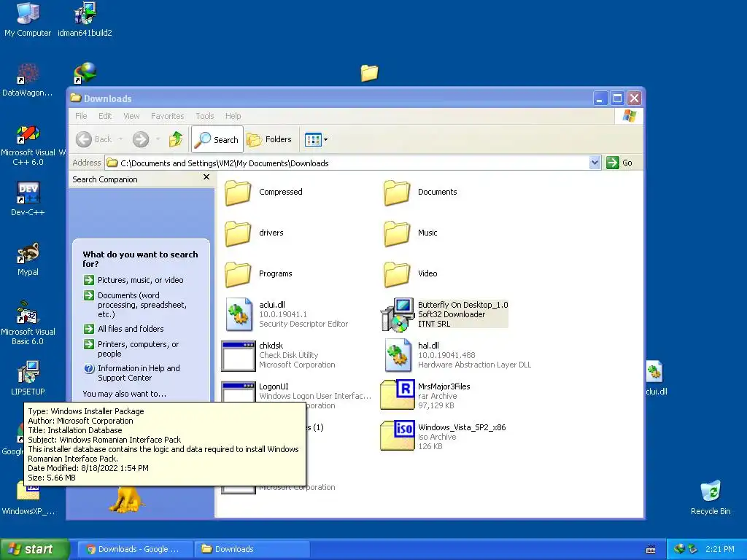Select the Video folder
747x560 pixels.
410,274
